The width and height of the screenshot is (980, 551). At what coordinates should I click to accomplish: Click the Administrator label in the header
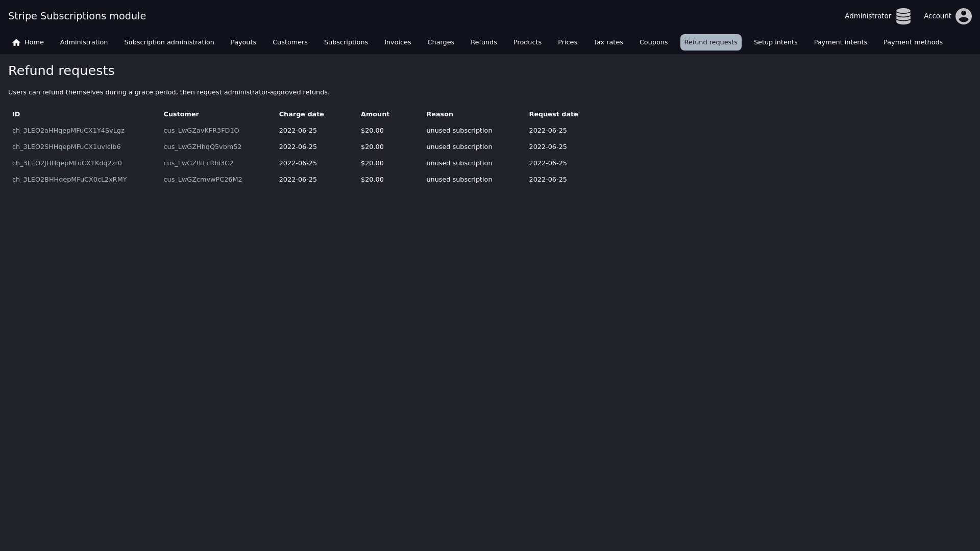(x=867, y=16)
